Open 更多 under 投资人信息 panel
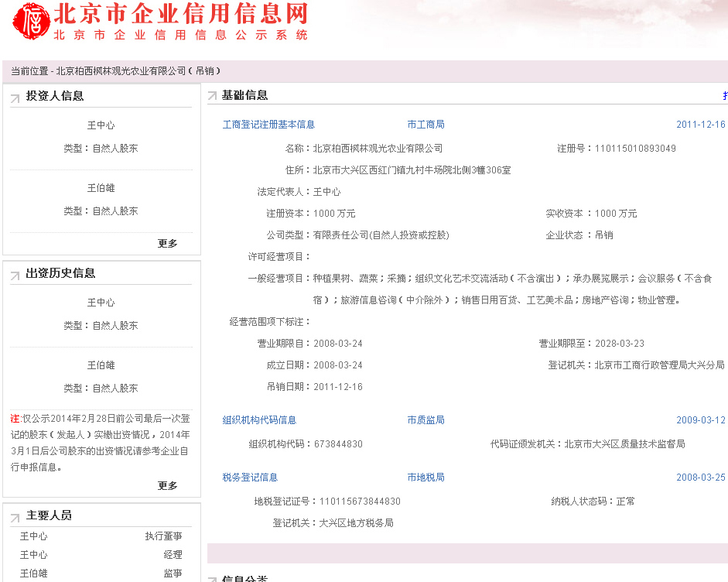The height and width of the screenshot is (582, 728). click(167, 243)
